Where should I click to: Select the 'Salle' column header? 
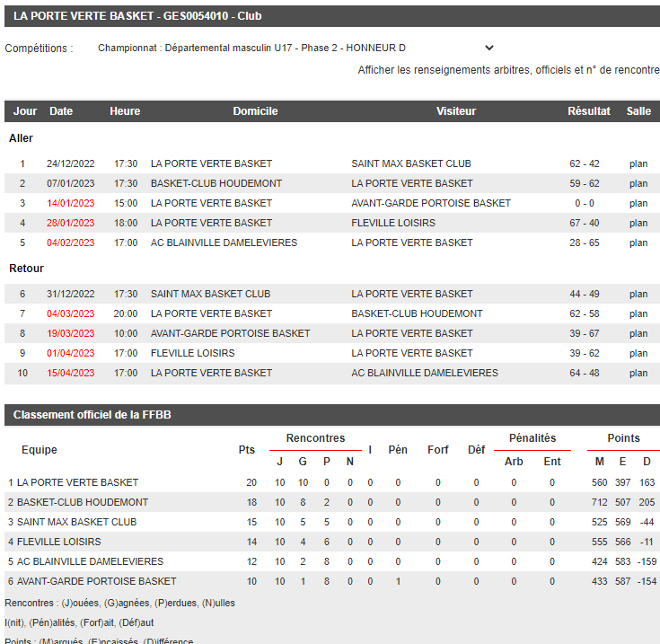(638, 111)
